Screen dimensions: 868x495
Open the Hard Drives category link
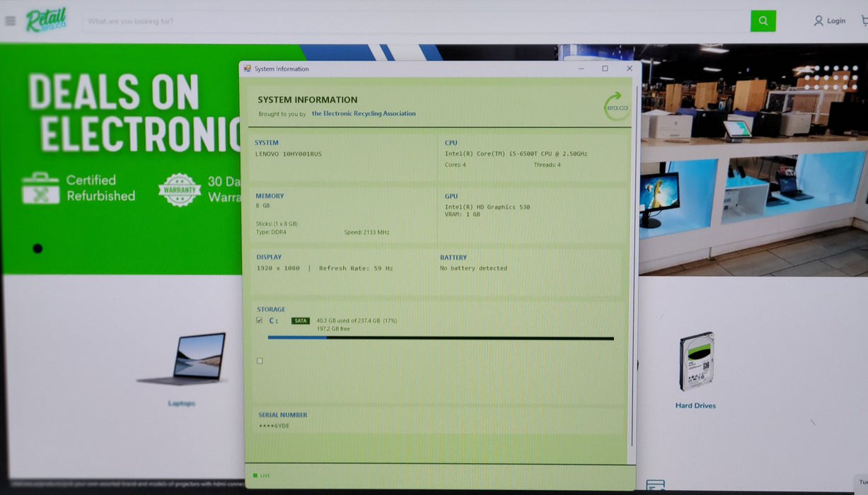(695, 406)
